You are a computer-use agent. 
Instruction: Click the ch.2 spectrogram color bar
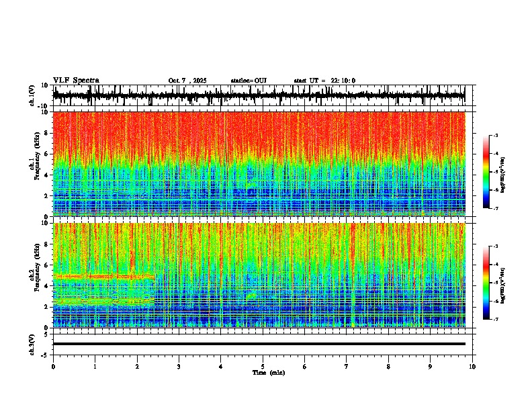click(x=486, y=283)
